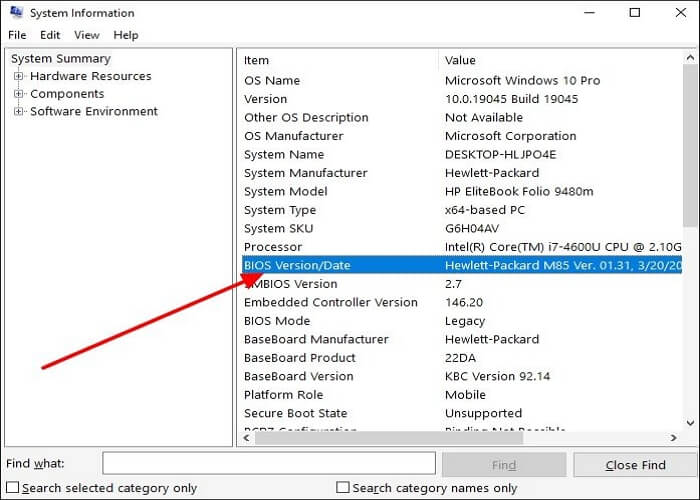Open the File menu
The image size is (700, 500).
[x=17, y=35]
